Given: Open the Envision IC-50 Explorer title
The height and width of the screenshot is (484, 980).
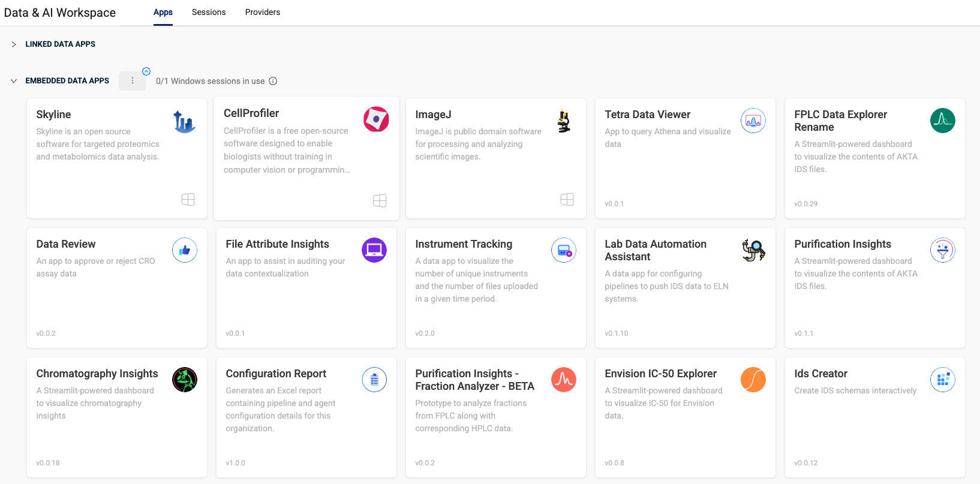Looking at the screenshot, I should pyautogui.click(x=661, y=374).
